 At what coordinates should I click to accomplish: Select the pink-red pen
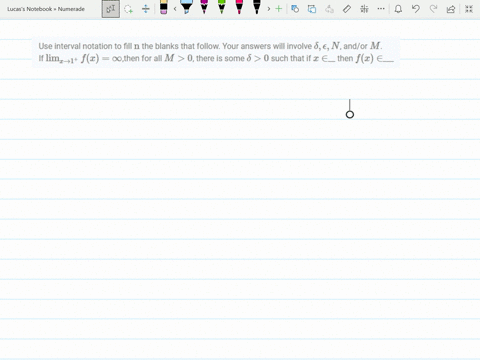point(239,7)
